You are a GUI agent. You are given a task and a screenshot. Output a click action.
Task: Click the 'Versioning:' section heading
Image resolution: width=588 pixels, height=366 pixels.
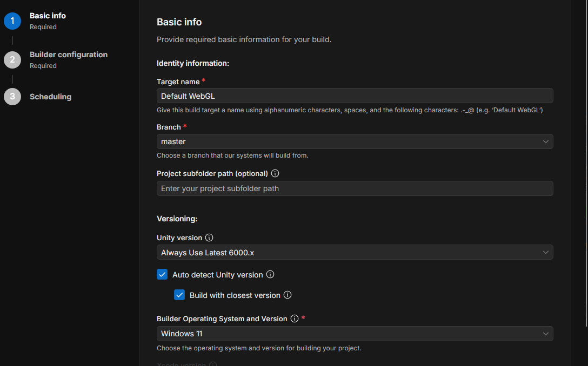(x=177, y=219)
